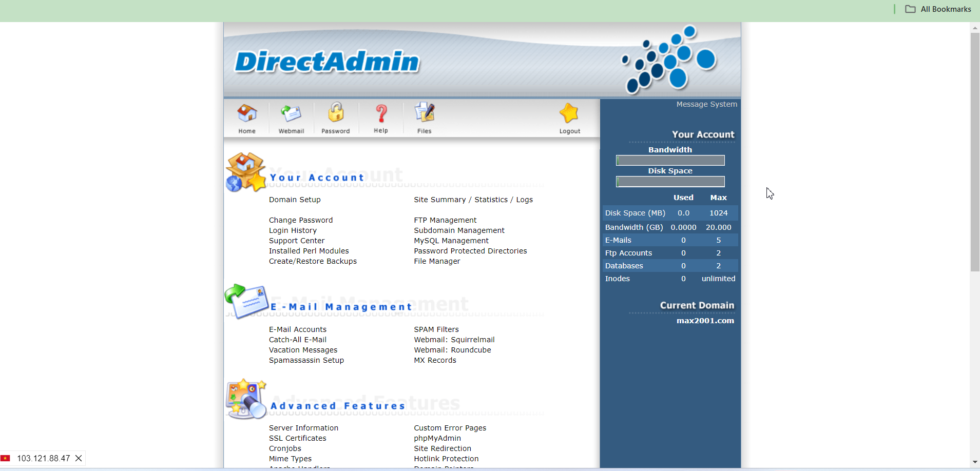980x471 pixels.
Task: Click the scrollbar up arrow
Action: pos(975,28)
